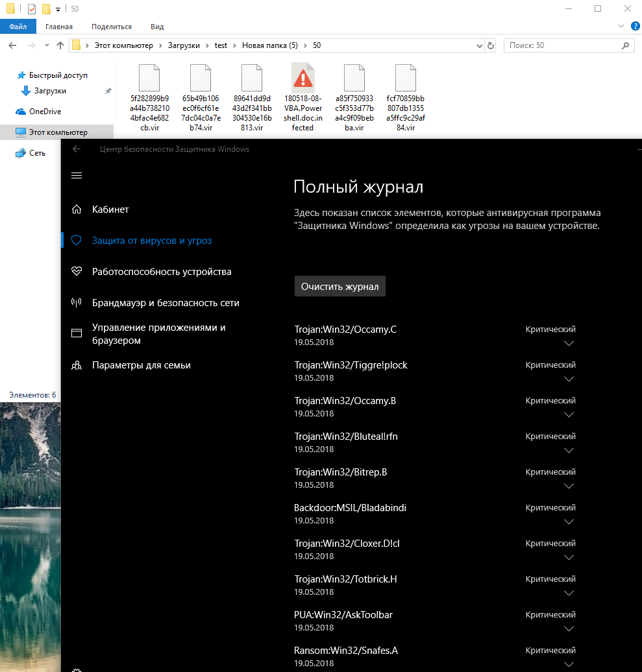642x672 pixels.
Task: Click Загрузки in address bar
Action: [x=184, y=45]
